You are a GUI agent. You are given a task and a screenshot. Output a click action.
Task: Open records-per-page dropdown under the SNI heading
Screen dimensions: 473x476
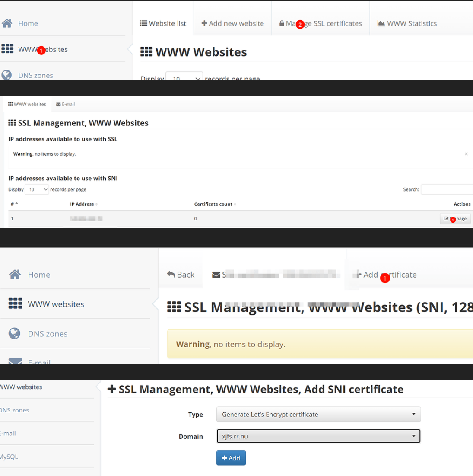click(x=37, y=189)
